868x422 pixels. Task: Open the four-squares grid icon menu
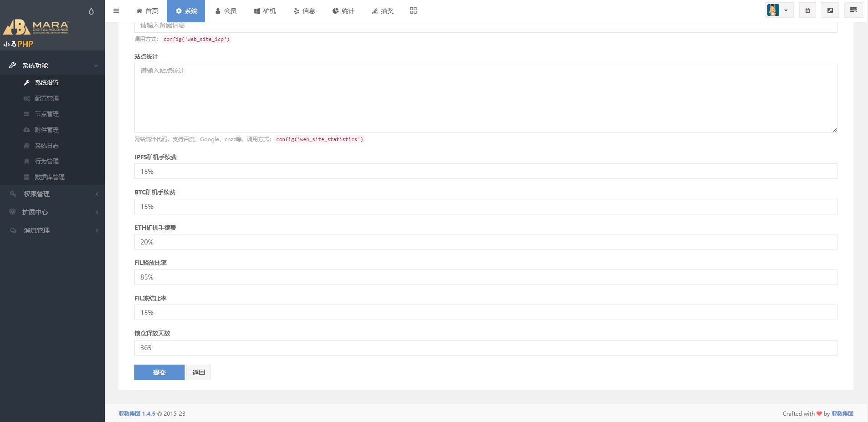413,10
